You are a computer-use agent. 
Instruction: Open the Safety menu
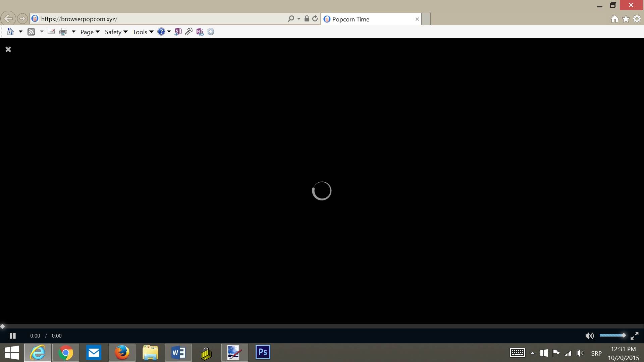point(116,32)
